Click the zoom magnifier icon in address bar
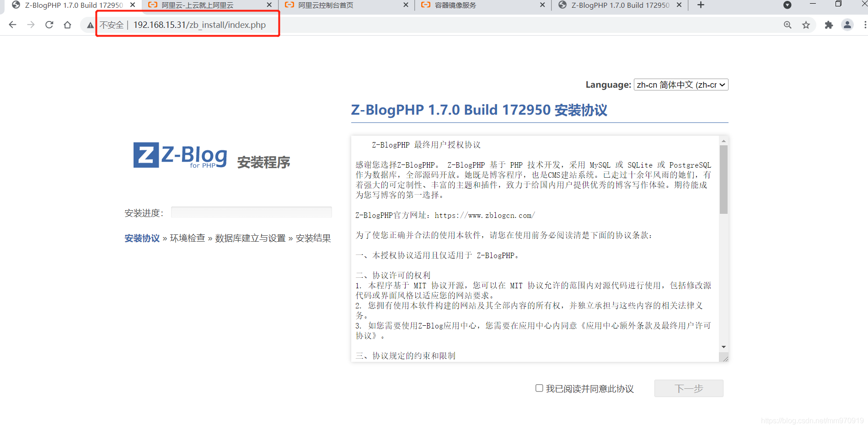This screenshot has width=868, height=429. point(788,25)
